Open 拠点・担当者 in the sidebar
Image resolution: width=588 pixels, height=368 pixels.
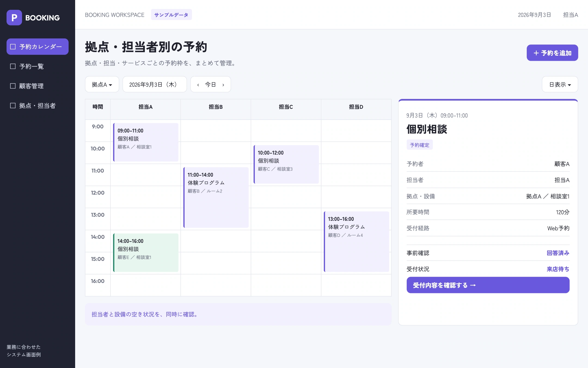point(38,105)
